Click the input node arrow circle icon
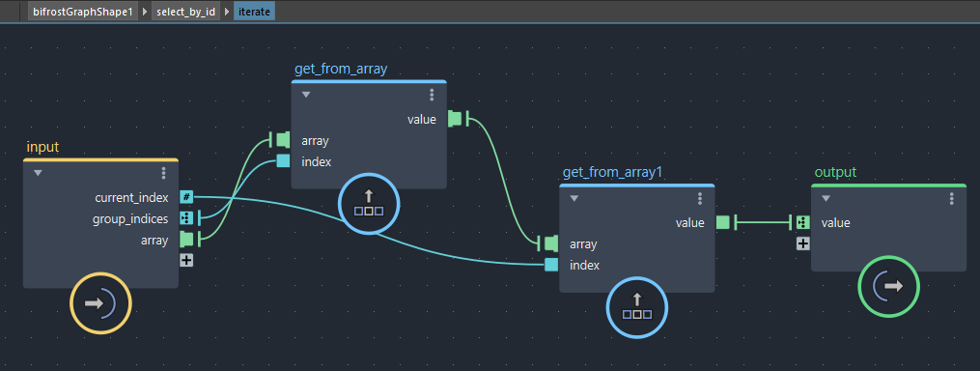The width and height of the screenshot is (980, 371). [x=100, y=303]
